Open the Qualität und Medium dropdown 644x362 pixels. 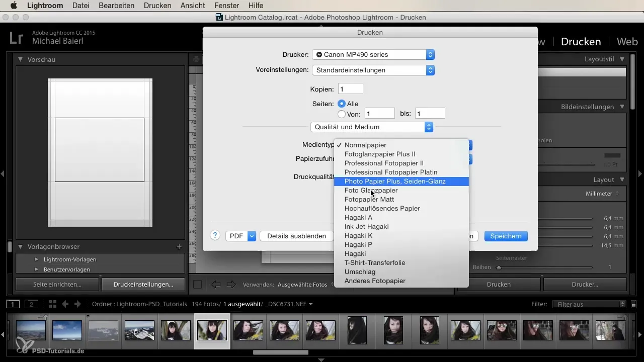pyautogui.click(x=372, y=127)
